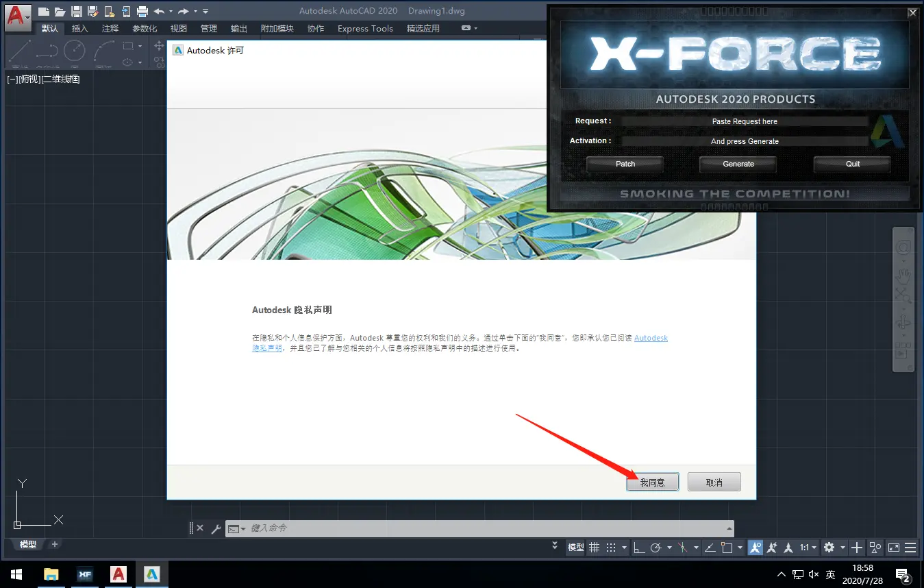Redo the action with the forward arrow
Viewport: 924px width, 588px height.
(x=184, y=11)
